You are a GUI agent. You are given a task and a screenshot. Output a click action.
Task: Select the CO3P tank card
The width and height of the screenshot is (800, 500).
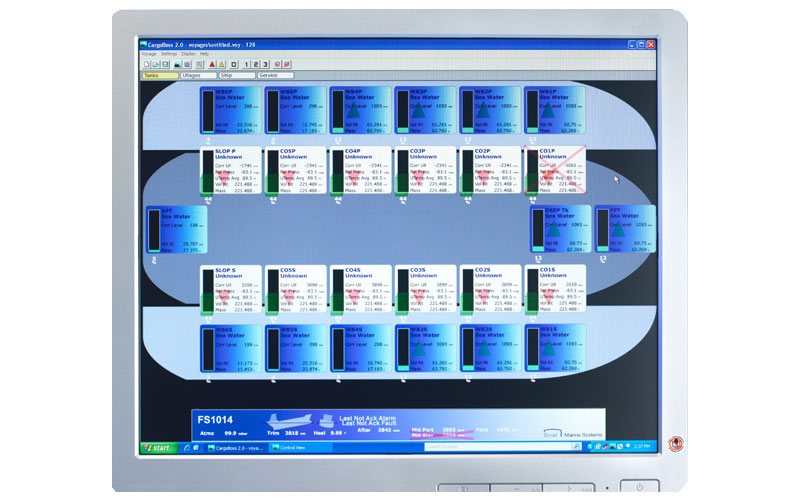425,170
